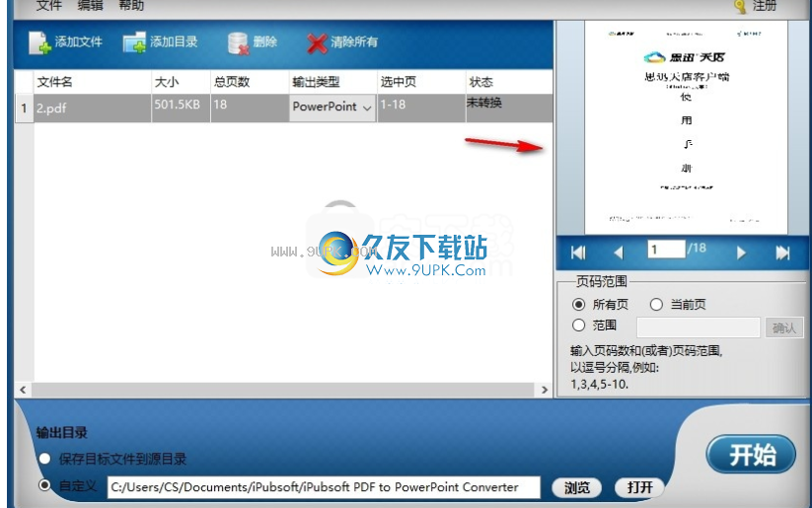
Task: Click row number 1 header cell
Action: click(24, 109)
